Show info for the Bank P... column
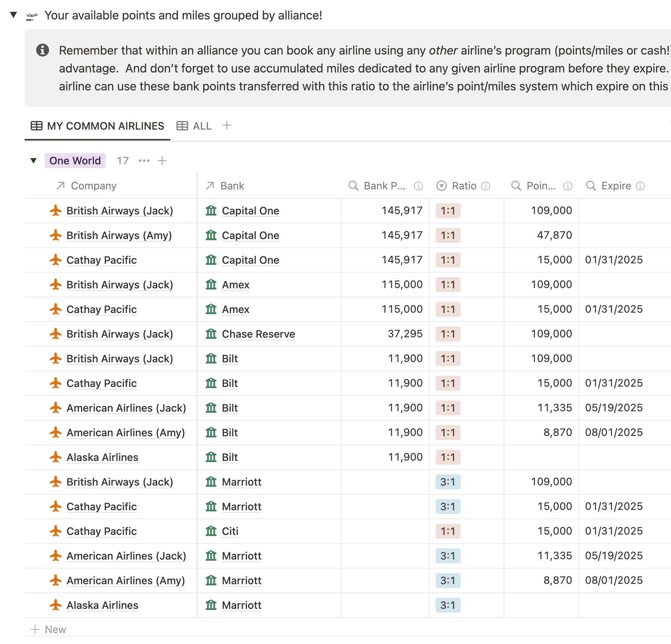 [x=418, y=186]
